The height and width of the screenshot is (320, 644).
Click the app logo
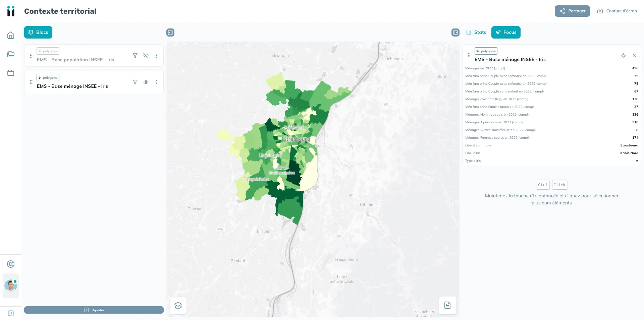point(11,11)
